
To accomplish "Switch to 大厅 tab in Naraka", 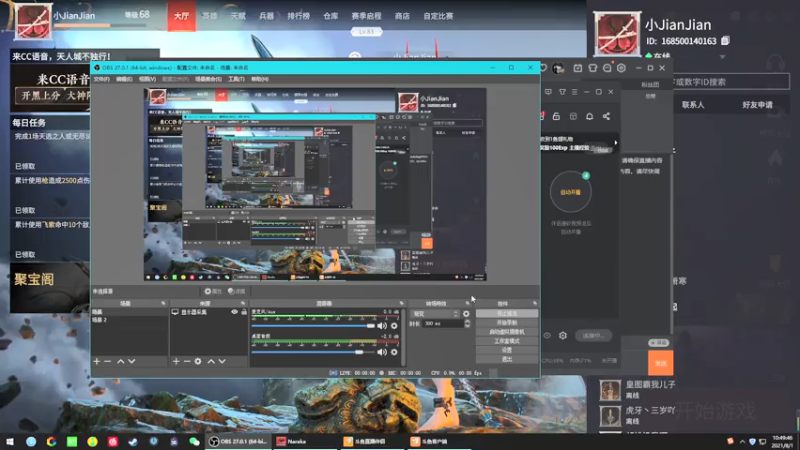I will (182, 16).
